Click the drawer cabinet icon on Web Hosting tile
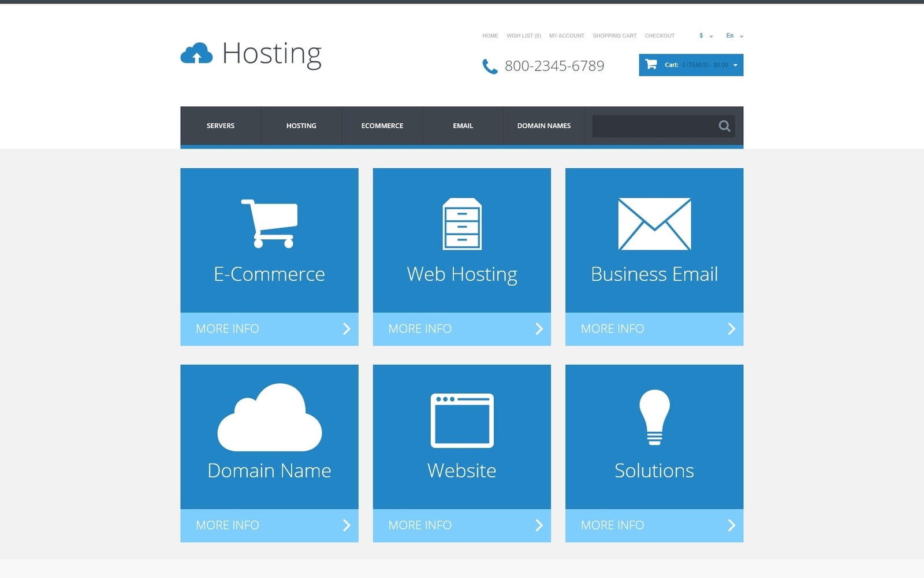Image resolution: width=924 pixels, height=578 pixels. pyautogui.click(x=461, y=224)
